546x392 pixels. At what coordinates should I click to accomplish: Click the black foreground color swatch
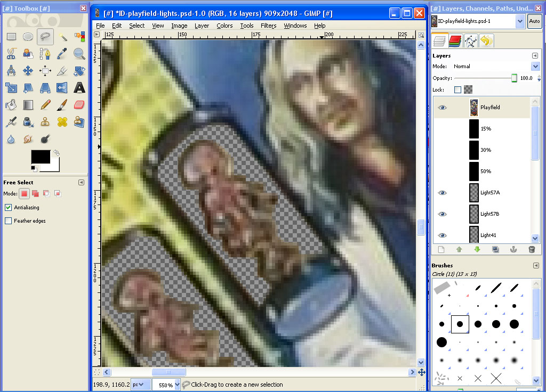(40, 157)
